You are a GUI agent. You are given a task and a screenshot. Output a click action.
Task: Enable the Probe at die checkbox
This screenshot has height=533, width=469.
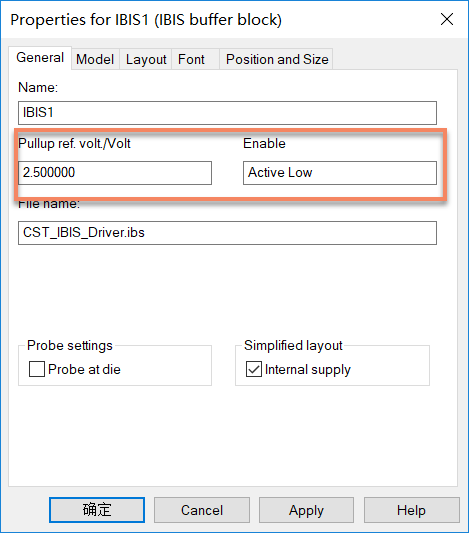[x=37, y=369]
